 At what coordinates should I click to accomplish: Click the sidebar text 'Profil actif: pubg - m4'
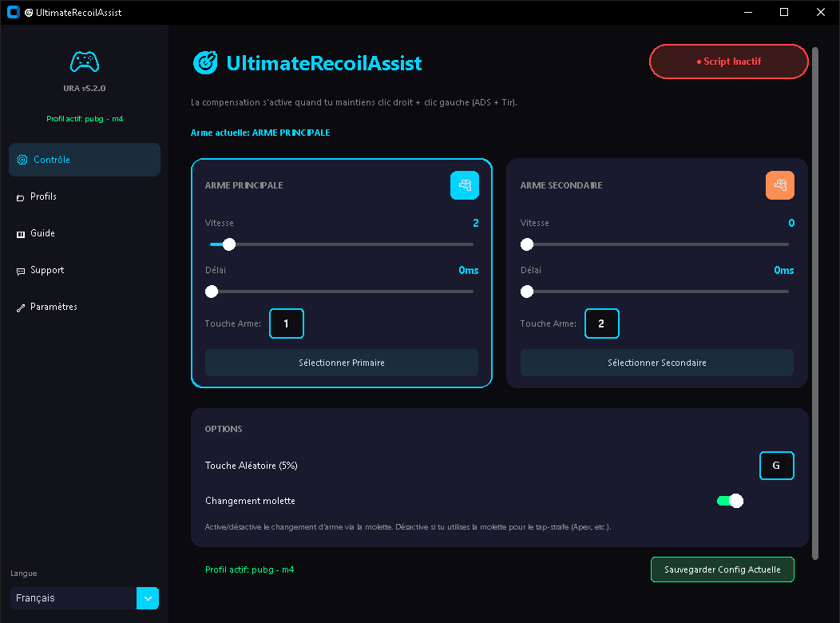(85, 119)
